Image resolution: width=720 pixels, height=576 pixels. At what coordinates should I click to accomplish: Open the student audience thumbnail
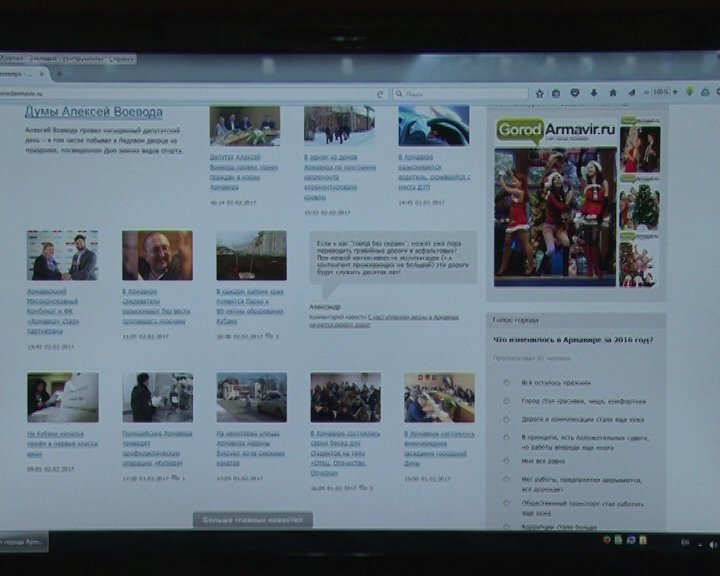pyautogui.click(x=346, y=397)
